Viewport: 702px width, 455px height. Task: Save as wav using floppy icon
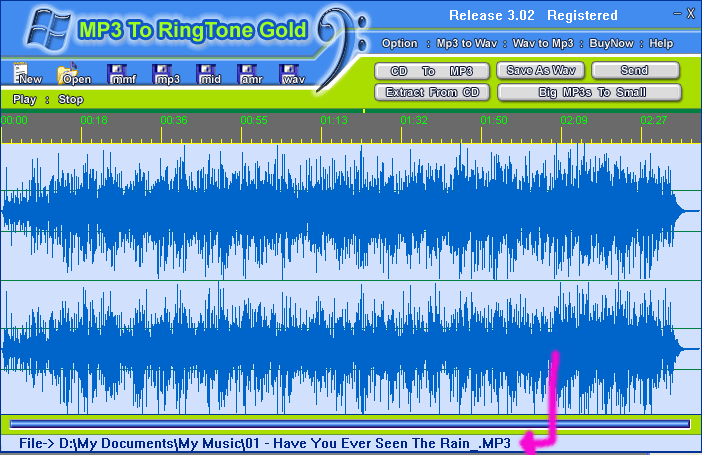click(x=292, y=74)
